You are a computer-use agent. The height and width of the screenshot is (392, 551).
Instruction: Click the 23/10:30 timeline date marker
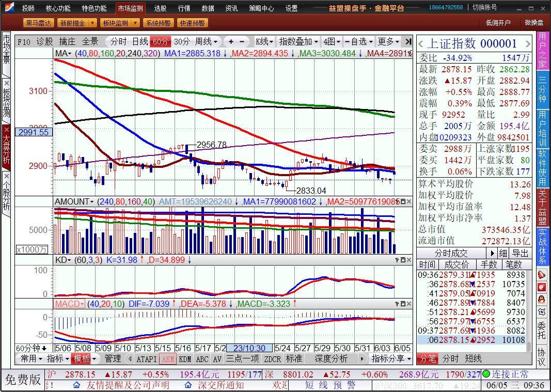point(249,349)
